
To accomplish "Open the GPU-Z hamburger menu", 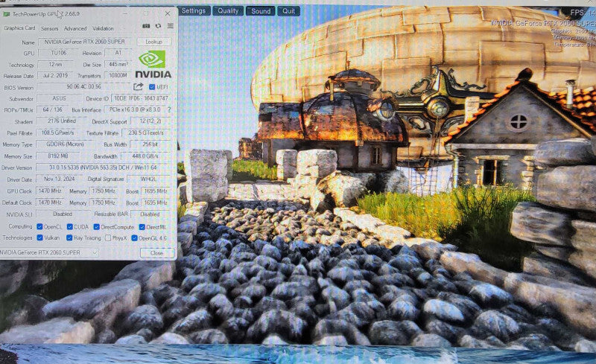I will (x=171, y=26).
